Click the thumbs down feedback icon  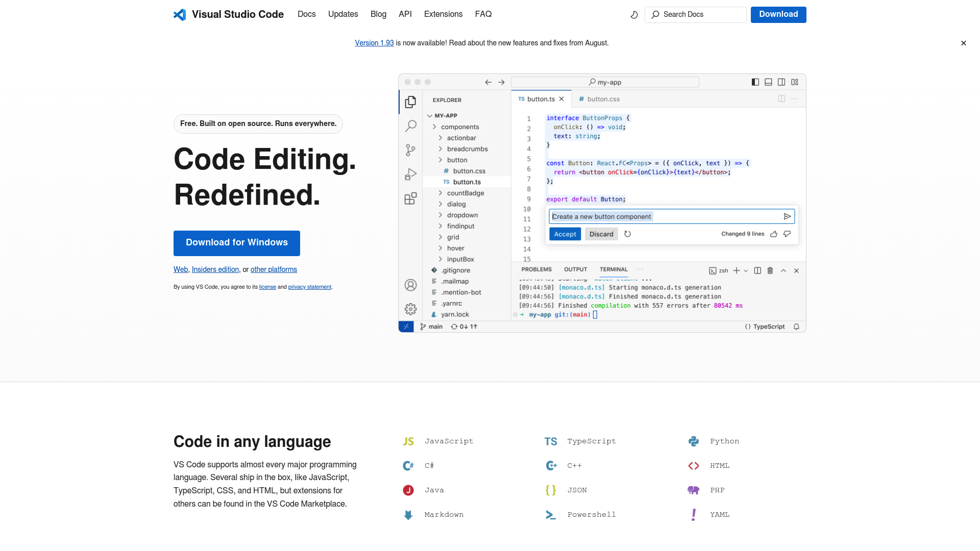point(787,234)
